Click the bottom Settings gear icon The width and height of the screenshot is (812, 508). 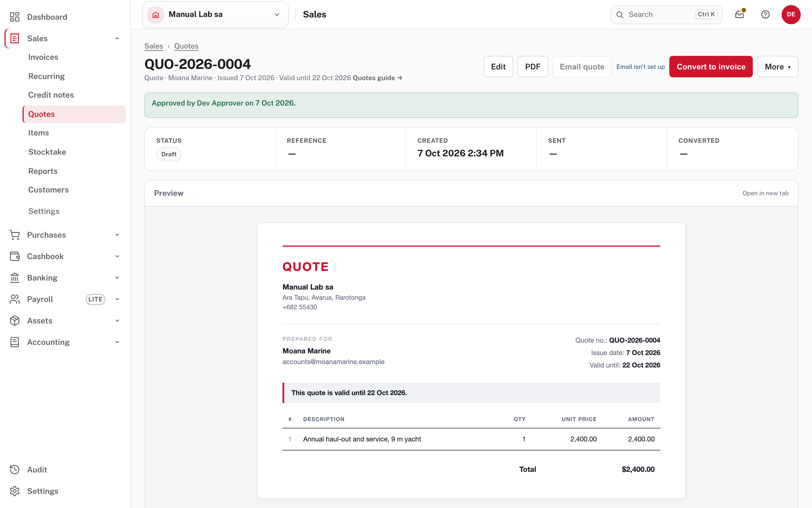14,491
